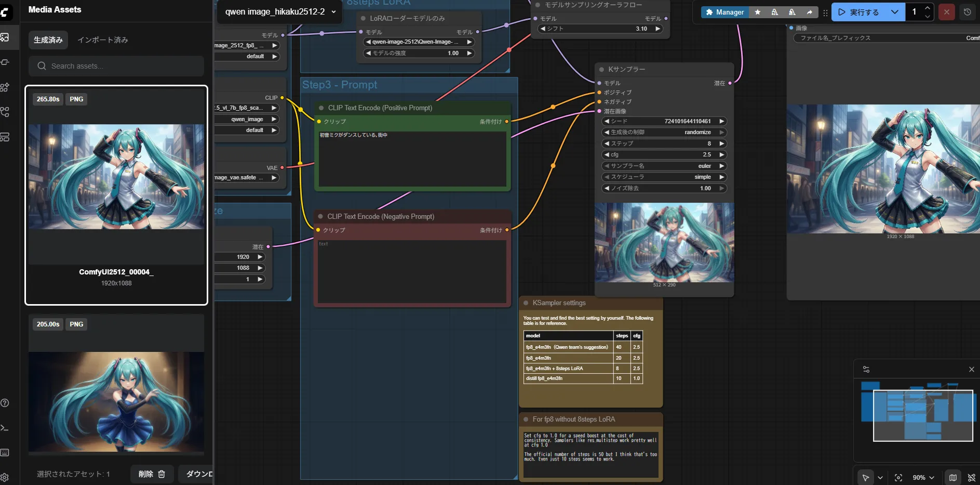
Task: Toggle link visibility icon at bottom right
Action: [971, 477]
